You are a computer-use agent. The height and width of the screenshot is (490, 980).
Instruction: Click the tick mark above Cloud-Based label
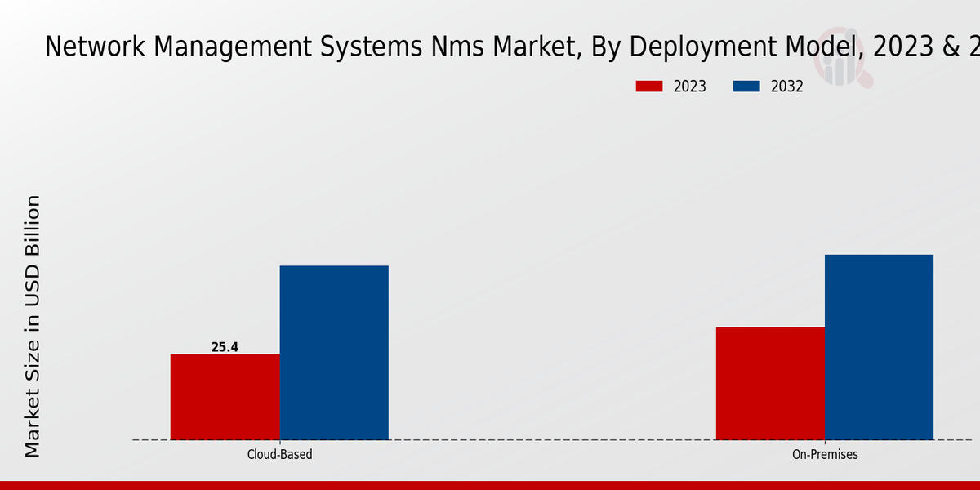coord(279,443)
